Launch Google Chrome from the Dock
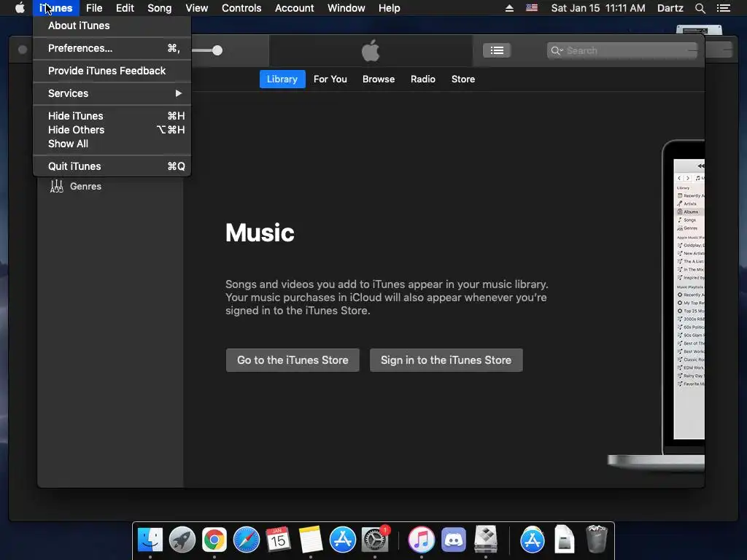This screenshot has height=560, width=747. [x=214, y=540]
